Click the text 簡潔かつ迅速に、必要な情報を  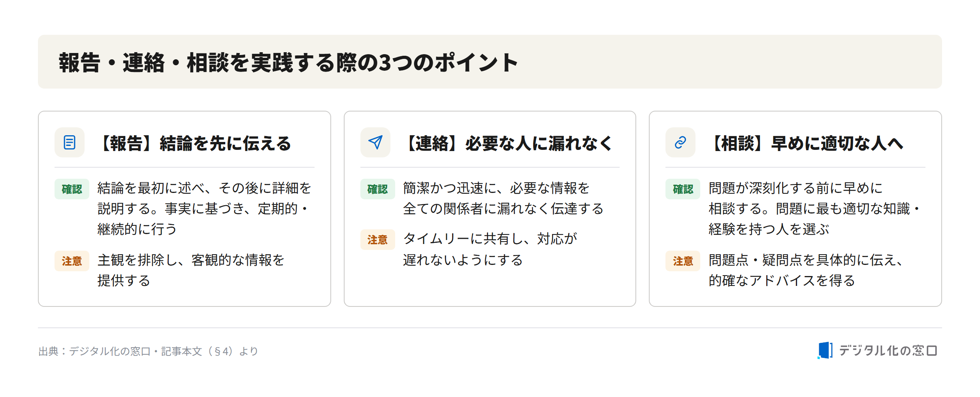(496, 188)
